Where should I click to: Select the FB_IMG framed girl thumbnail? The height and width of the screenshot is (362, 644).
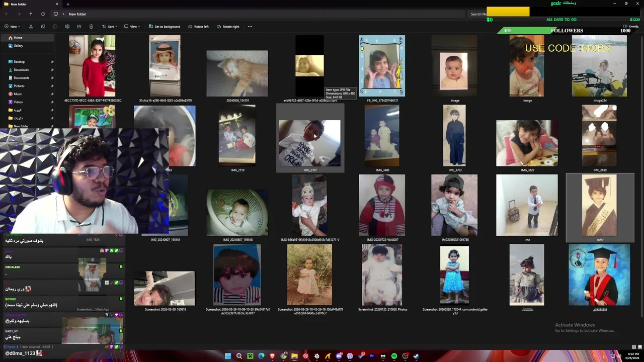point(382,66)
